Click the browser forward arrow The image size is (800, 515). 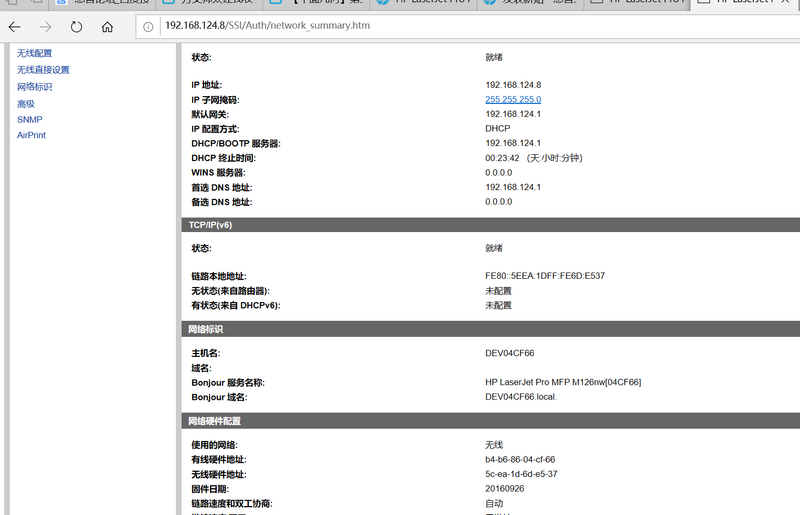pos(46,26)
